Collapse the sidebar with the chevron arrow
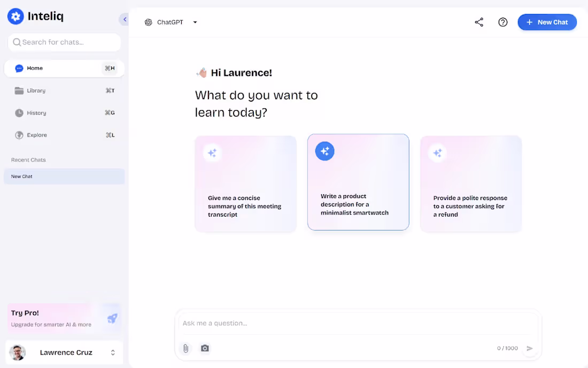This screenshot has width=588, height=368. (124, 19)
